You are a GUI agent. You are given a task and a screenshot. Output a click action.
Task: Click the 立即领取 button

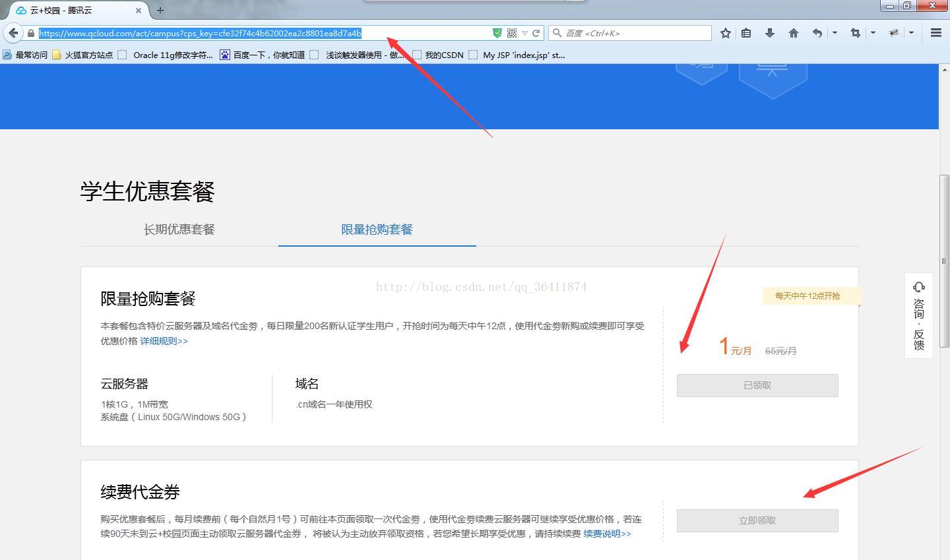[x=757, y=520]
